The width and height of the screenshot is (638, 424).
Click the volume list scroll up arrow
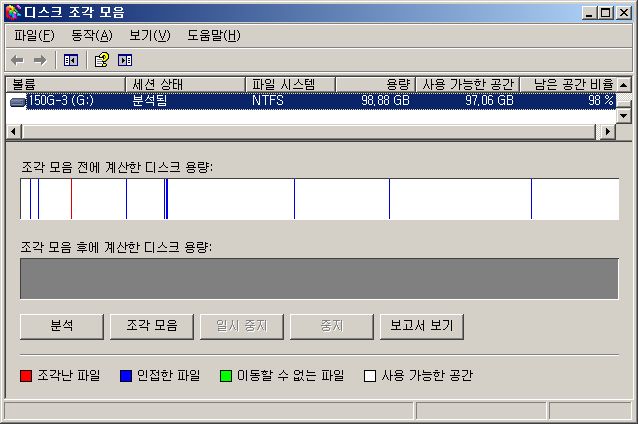[624, 85]
